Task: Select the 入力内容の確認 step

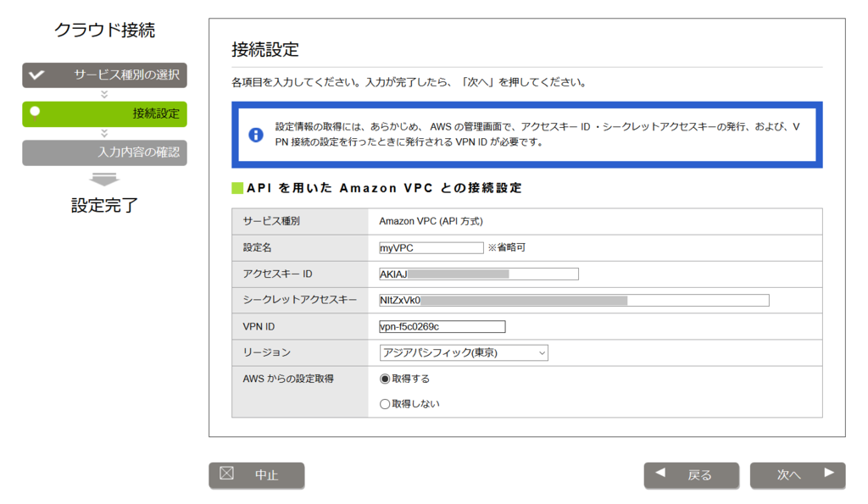Action: coord(104,152)
